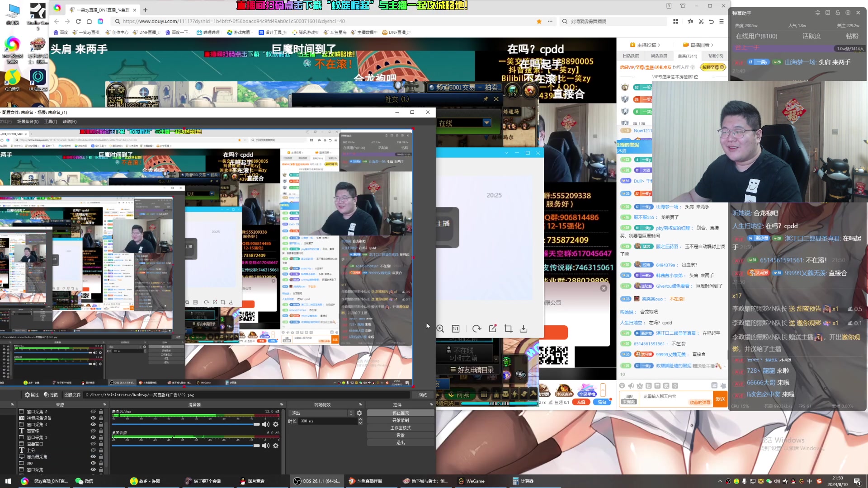Toggle visibility of 窗口采集 2 source

[x=93, y=412]
